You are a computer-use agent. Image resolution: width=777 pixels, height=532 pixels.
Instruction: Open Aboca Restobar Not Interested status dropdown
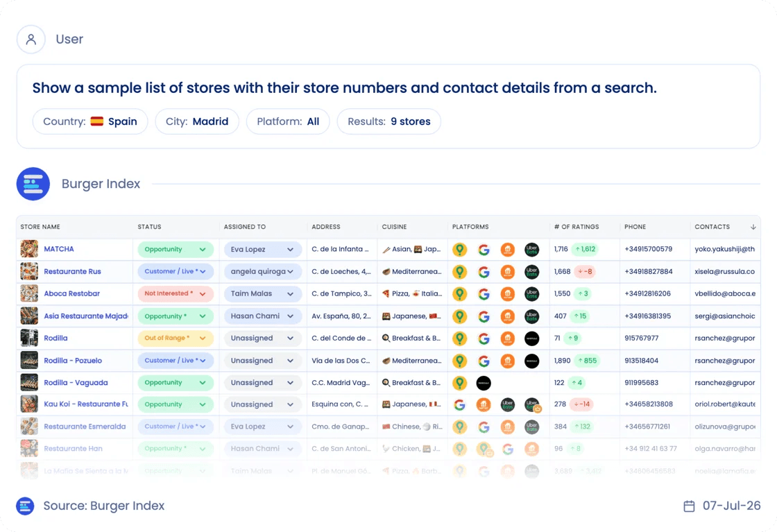(x=176, y=293)
